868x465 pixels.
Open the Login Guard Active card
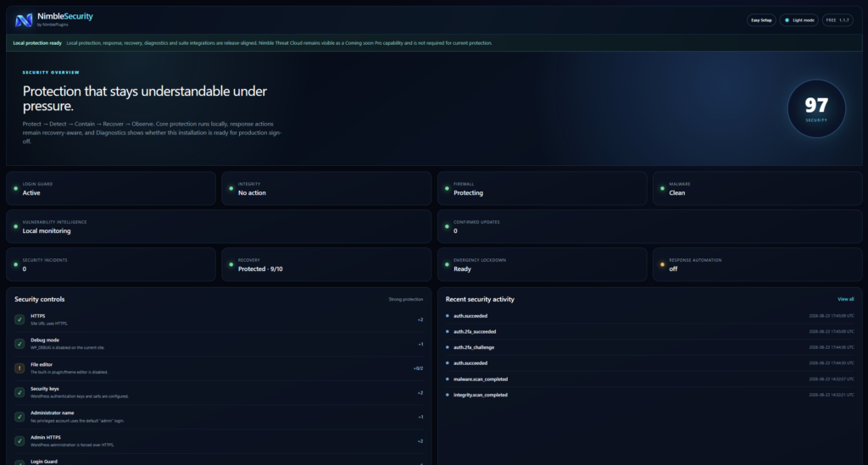click(111, 189)
